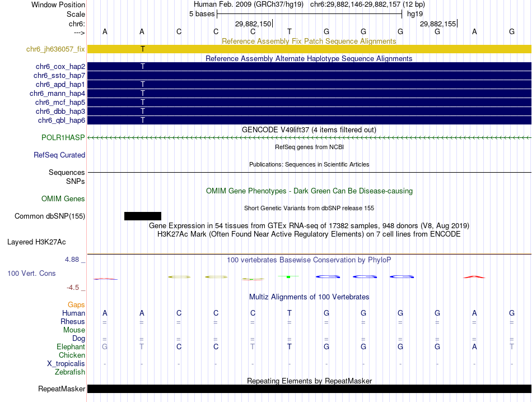Viewport: 532px width, 402px height.
Task: Click the RefSeq genes from NCBI title
Action: (309, 147)
